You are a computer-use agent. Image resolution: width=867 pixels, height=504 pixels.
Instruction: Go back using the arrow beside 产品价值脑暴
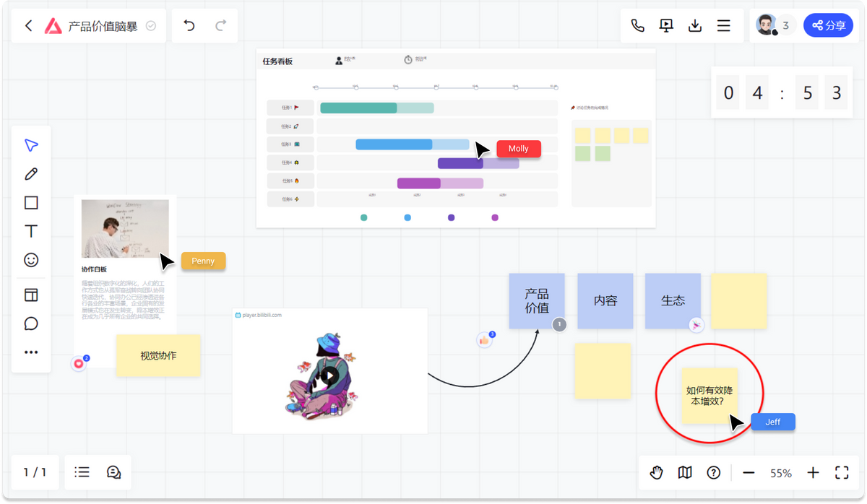28,25
